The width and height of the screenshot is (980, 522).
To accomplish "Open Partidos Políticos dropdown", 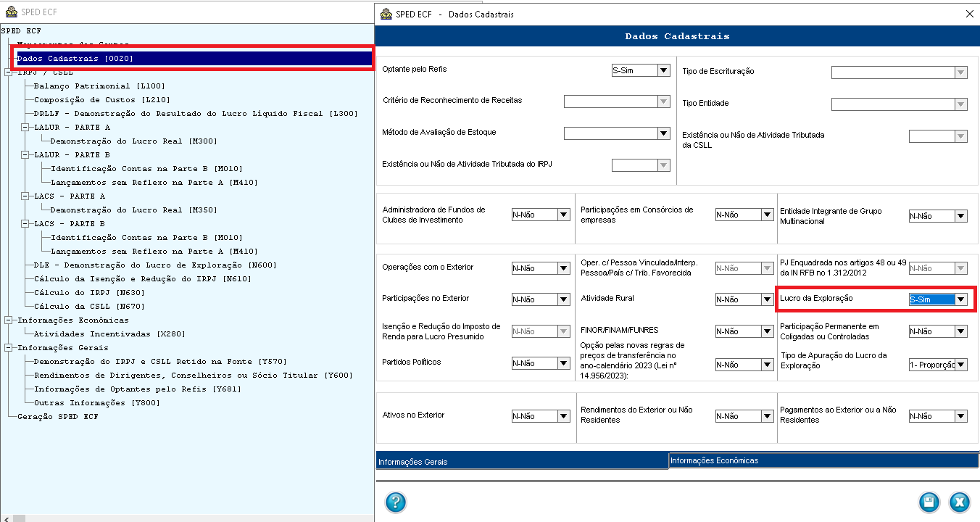I will [x=564, y=363].
